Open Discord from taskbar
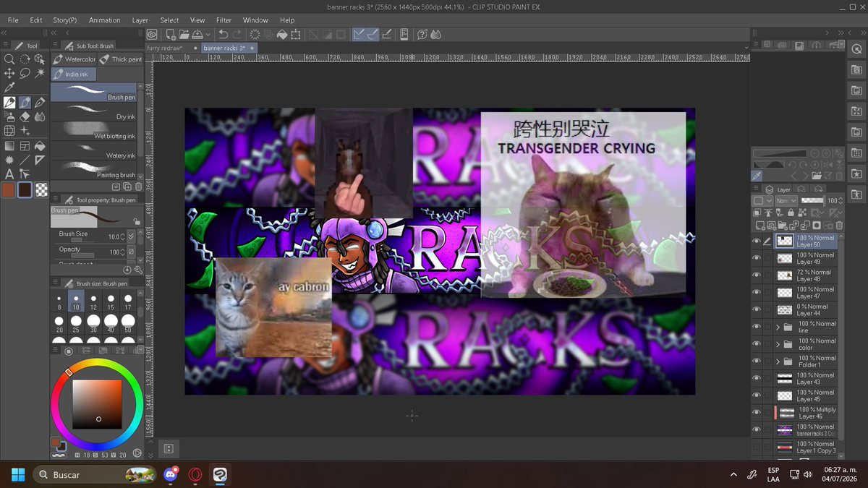Screen dimensions: 868x488 point(171,475)
